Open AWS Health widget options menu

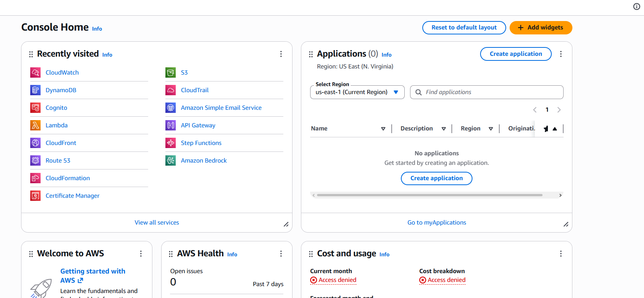pyautogui.click(x=281, y=254)
